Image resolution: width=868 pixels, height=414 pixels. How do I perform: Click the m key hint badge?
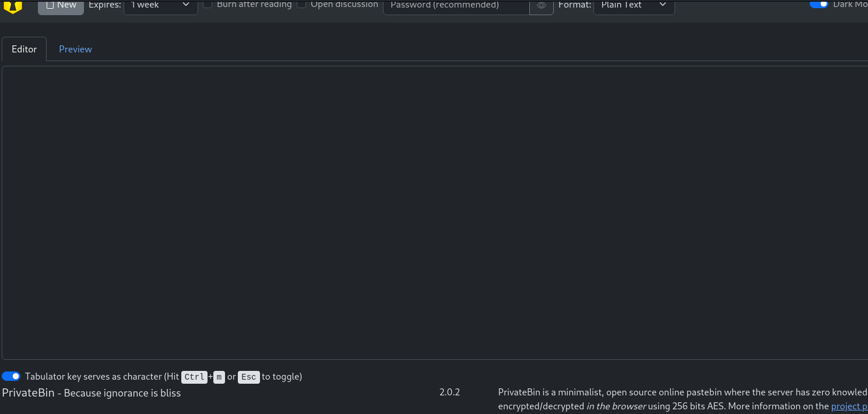click(219, 377)
